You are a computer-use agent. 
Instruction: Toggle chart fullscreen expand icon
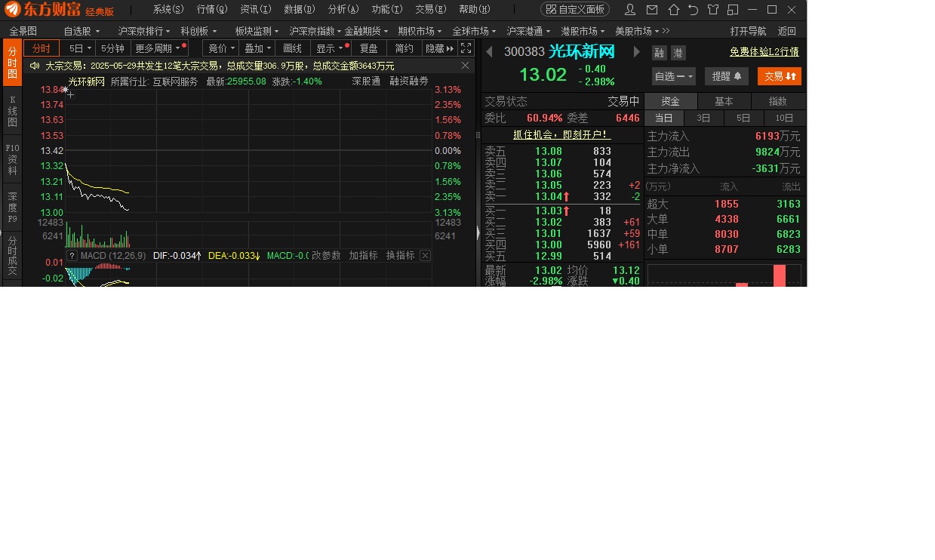click(x=466, y=48)
